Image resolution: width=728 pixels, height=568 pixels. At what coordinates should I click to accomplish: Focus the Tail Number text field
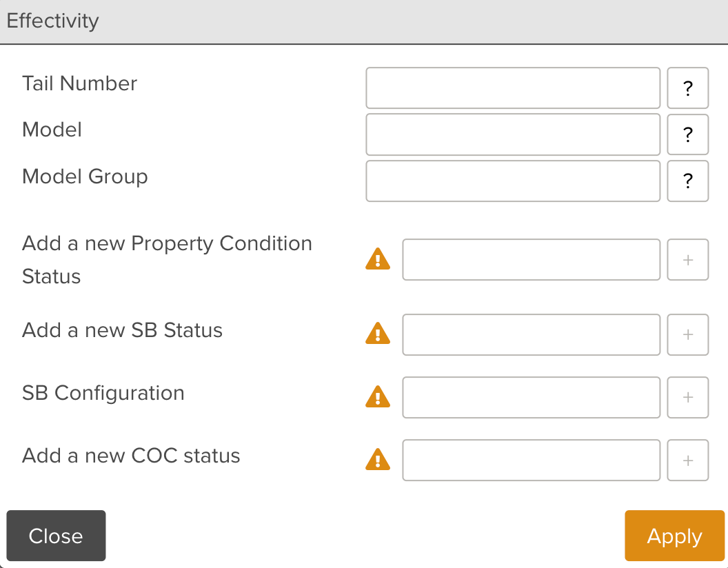(x=513, y=88)
